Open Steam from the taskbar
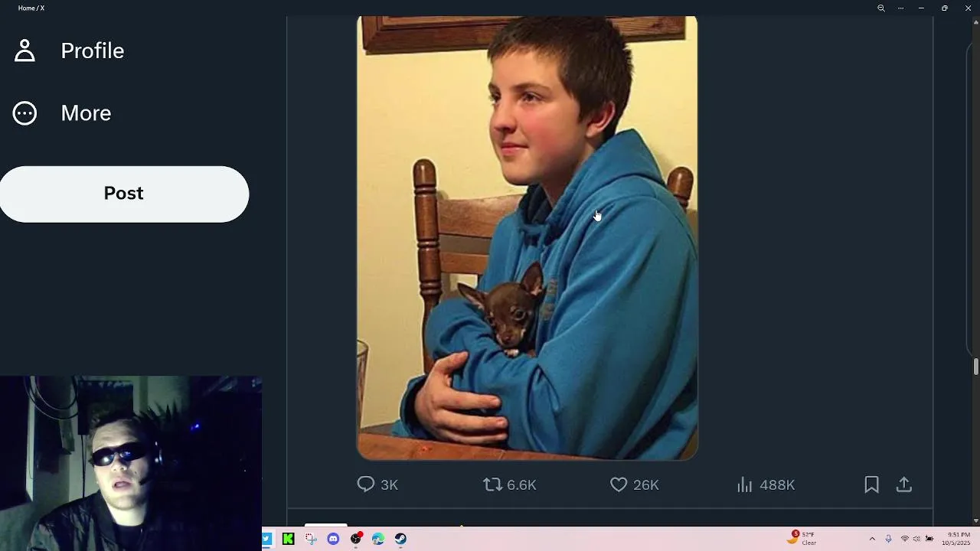 400,539
